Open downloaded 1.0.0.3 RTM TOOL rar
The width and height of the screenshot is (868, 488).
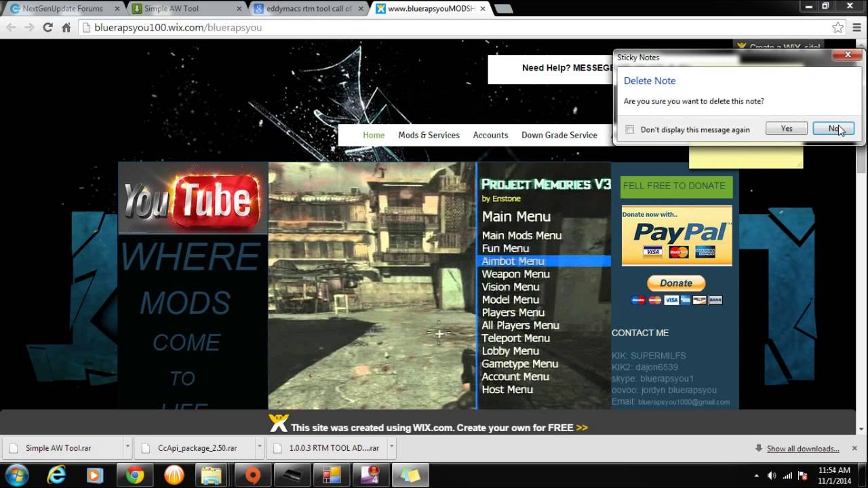pyautogui.click(x=327, y=448)
